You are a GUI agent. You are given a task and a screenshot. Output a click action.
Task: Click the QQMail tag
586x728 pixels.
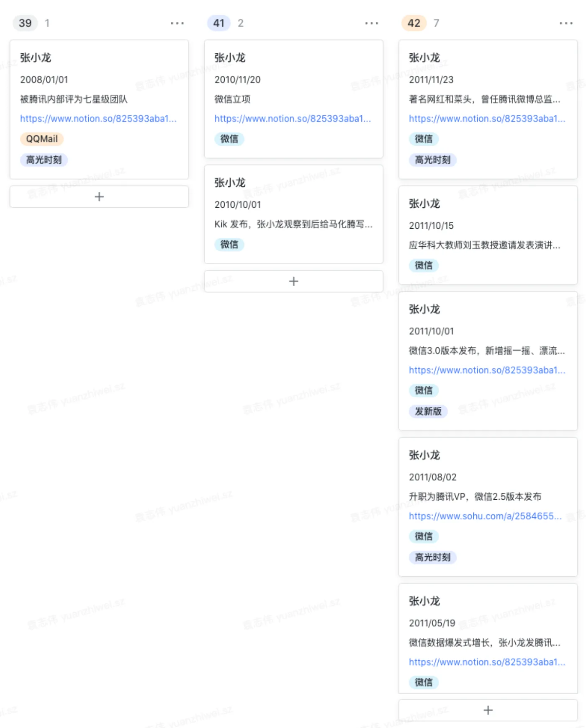pyautogui.click(x=42, y=139)
